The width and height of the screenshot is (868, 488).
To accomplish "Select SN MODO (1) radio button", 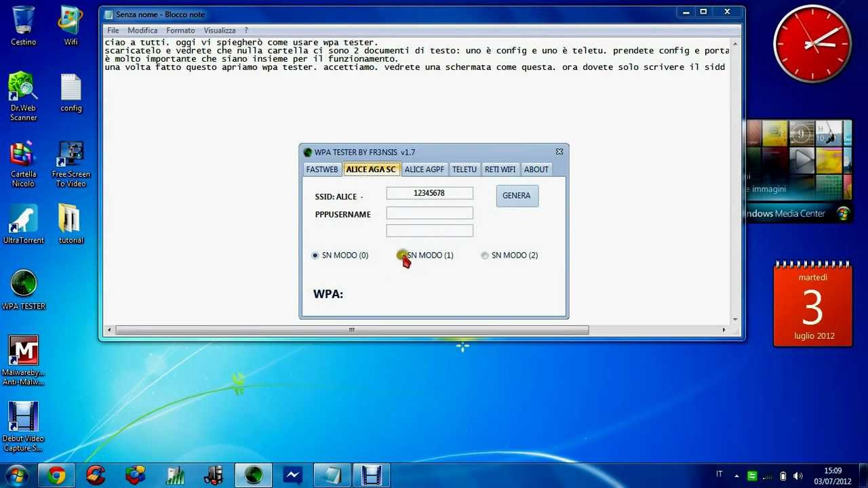I will click(x=401, y=256).
